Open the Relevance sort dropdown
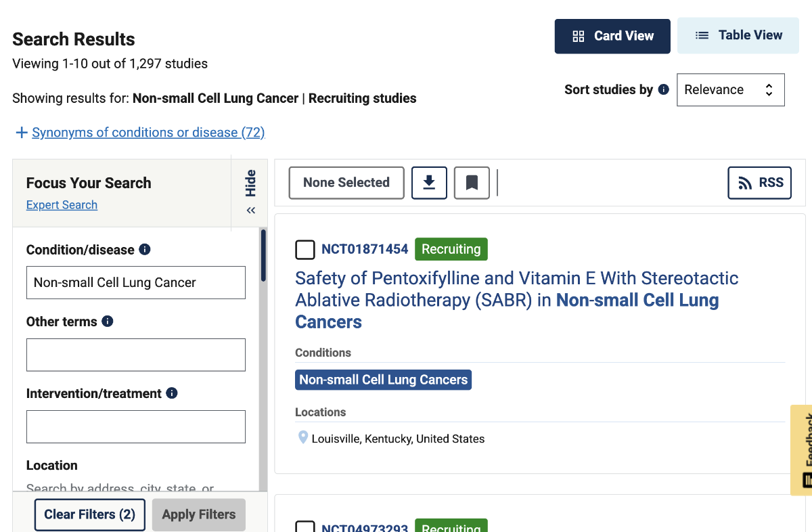Screen dimensions: 812x532 point(730,90)
